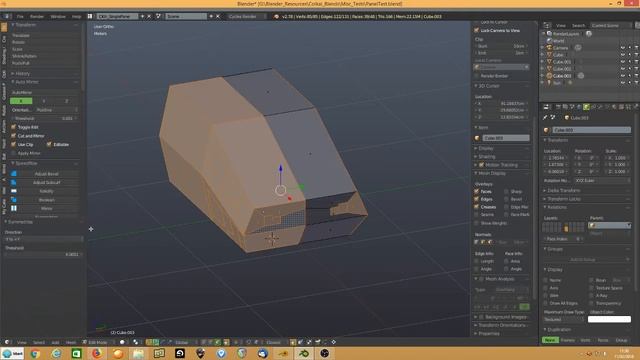This screenshot has height=360, width=640.
Task: Click the Adjust Bevel icon
Action: (x=13, y=173)
